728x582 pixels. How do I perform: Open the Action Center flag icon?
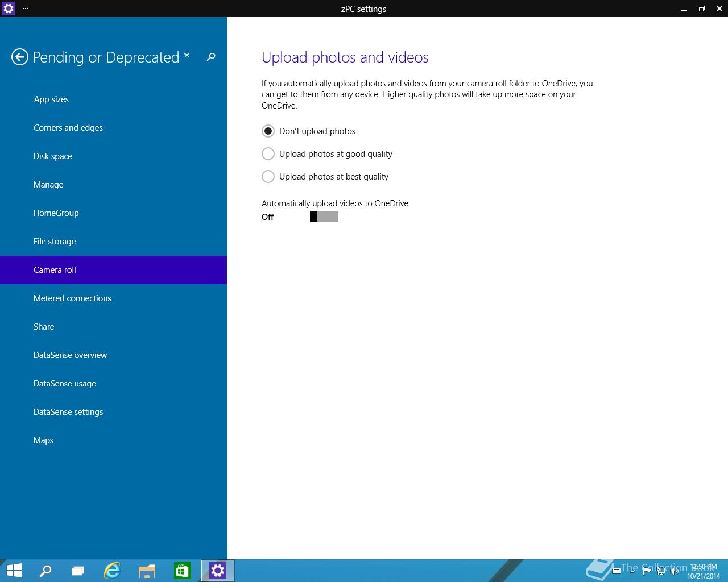point(647,571)
